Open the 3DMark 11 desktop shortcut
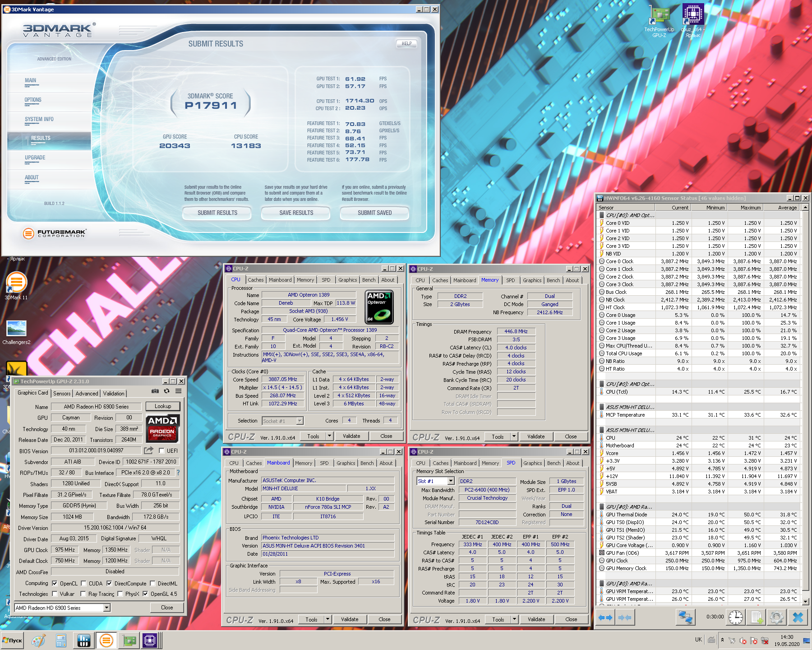 (x=16, y=286)
